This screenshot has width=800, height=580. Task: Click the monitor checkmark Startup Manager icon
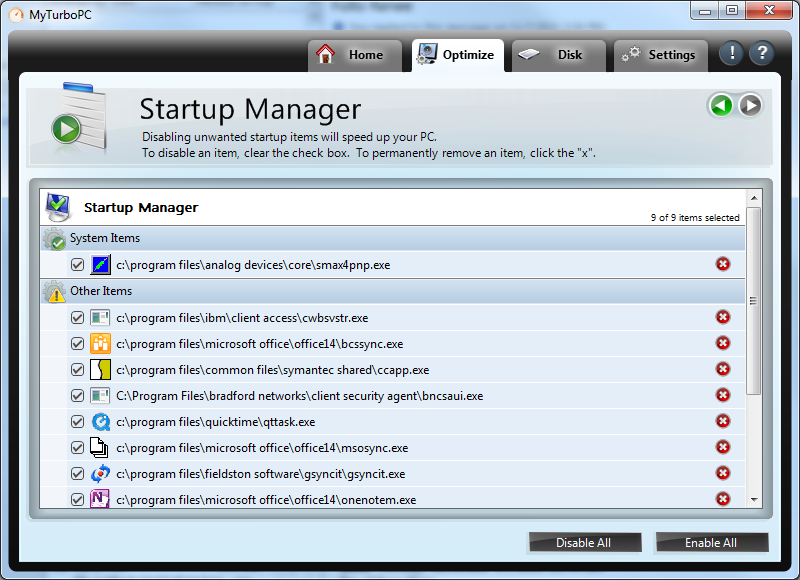point(58,208)
